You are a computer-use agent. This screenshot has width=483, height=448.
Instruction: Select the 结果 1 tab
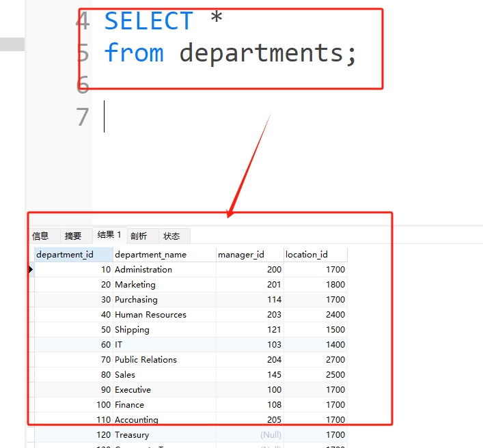109,235
